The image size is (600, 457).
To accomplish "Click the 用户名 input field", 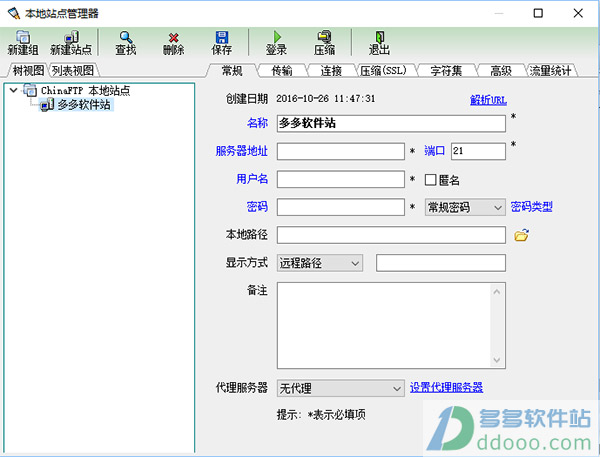I will (341, 179).
